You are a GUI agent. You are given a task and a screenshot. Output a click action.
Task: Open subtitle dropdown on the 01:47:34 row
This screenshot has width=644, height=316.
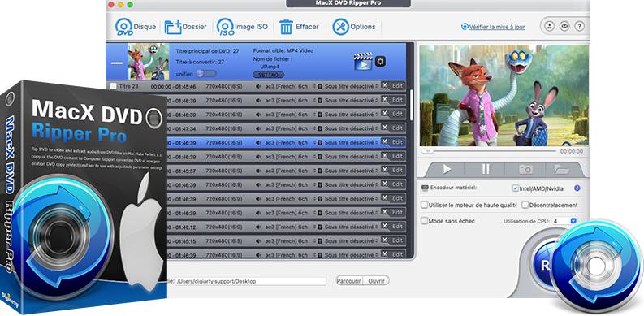[x=377, y=128]
